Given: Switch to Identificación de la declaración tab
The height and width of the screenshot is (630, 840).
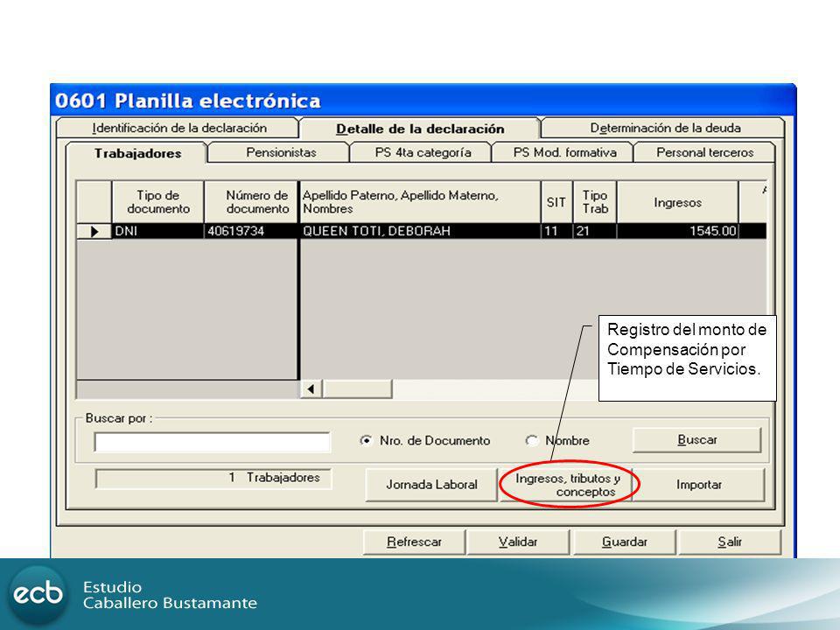Looking at the screenshot, I should [x=178, y=128].
